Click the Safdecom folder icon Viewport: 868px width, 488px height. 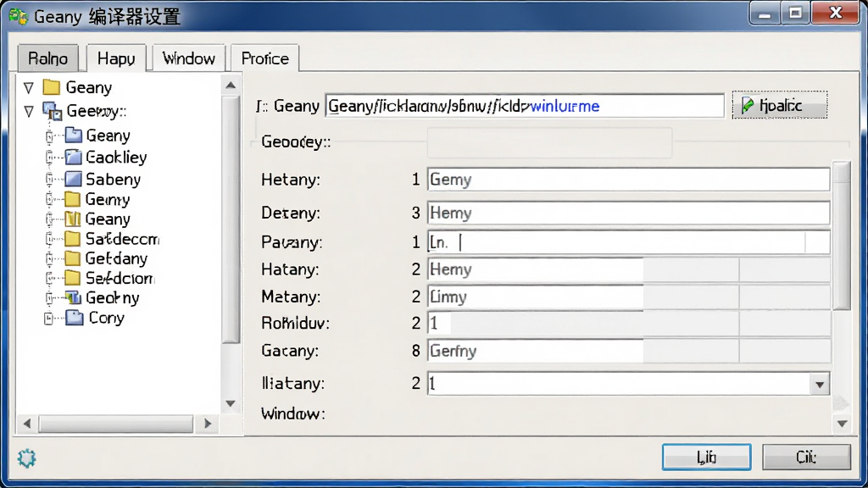click(x=73, y=239)
